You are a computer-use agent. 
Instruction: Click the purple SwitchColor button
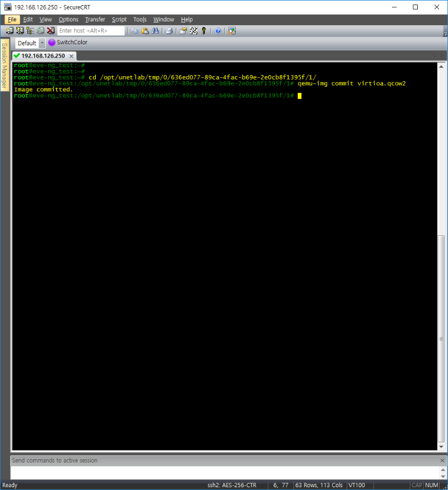[x=68, y=43]
